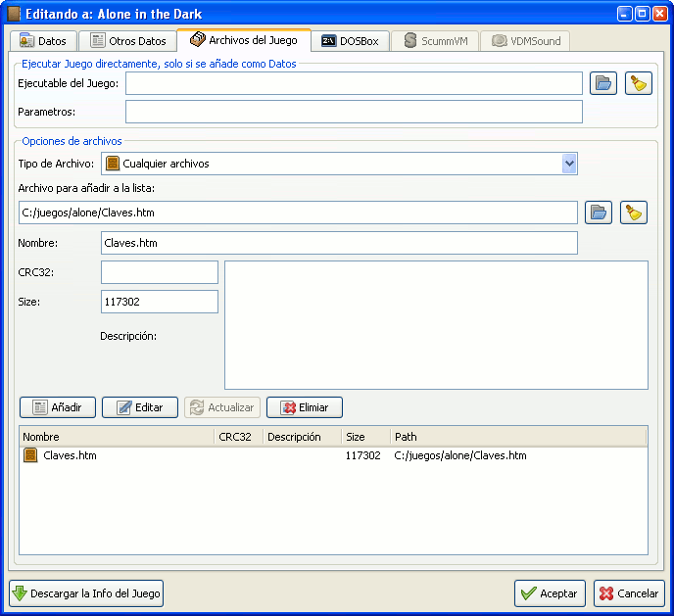The height and width of the screenshot is (616, 674).
Task: Expand the Tipo de Archivo dropdown arrow
Action: pyautogui.click(x=569, y=164)
